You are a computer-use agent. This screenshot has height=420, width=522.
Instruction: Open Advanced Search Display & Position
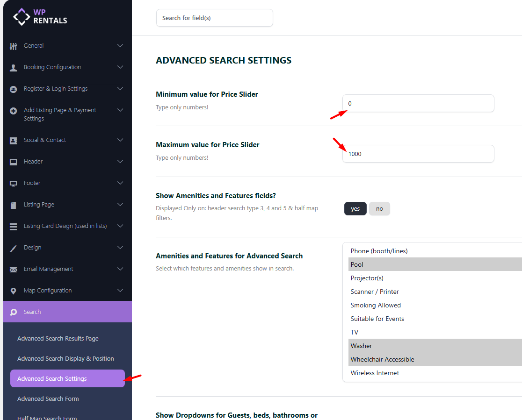tap(65, 359)
